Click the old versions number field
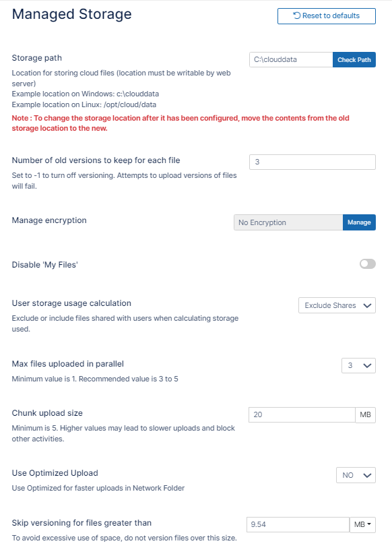Image resolution: width=392 pixels, height=558 pixels. click(x=313, y=162)
